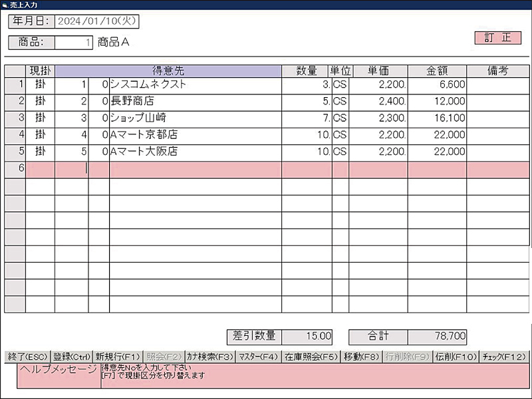532x399 pixels.
Task: Click the 移動(F8) move button
Action: [x=362, y=356]
